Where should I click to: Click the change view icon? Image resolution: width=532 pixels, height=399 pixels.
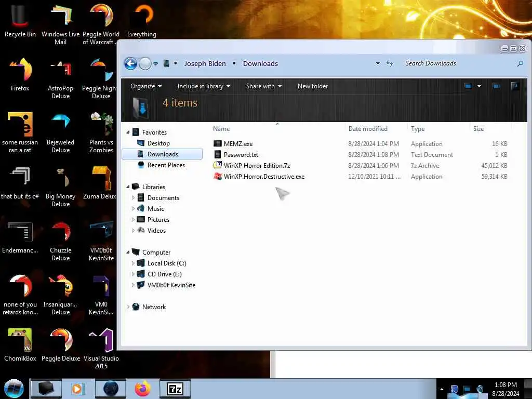(x=468, y=86)
